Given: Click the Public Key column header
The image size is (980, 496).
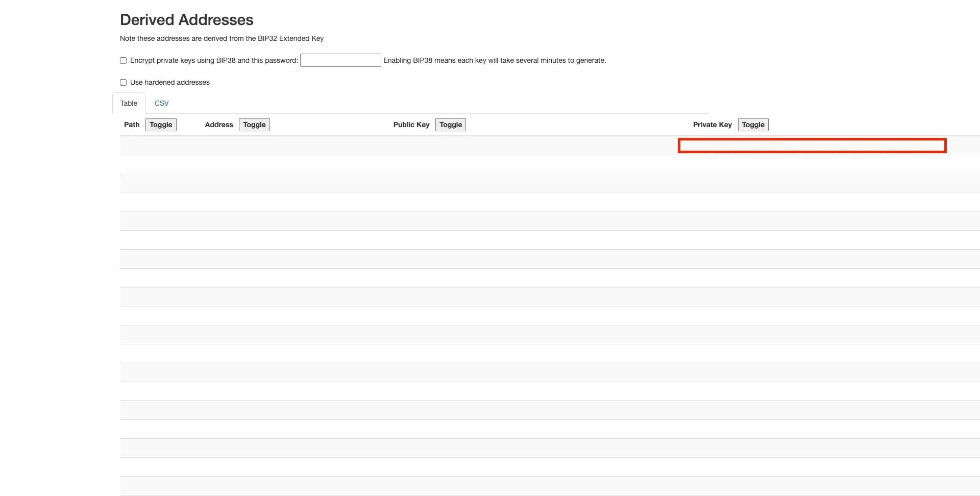Looking at the screenshot, I should tap(411, 125).
